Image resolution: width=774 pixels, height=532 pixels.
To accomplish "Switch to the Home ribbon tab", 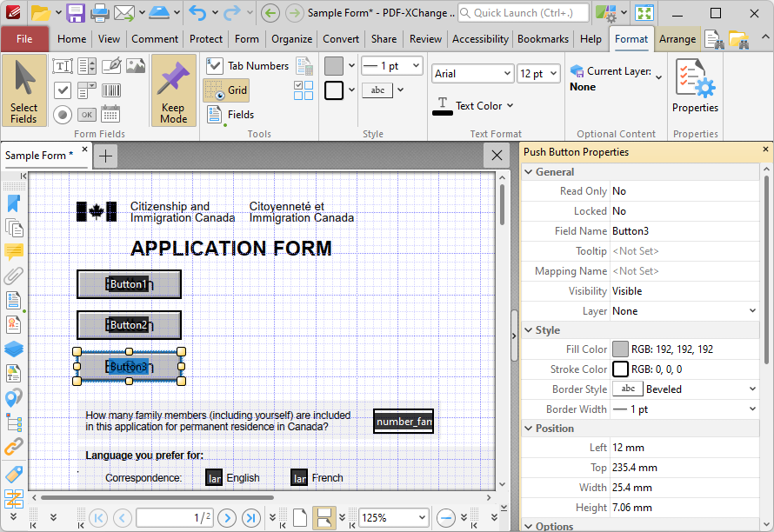I will click(x=71, y=39).
